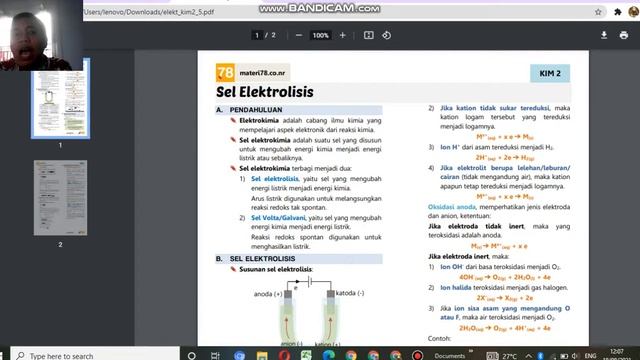The height and width of the screenshot is (360, 640).
Task: Click the 100% zoom level field
Action: coord(320,36)
